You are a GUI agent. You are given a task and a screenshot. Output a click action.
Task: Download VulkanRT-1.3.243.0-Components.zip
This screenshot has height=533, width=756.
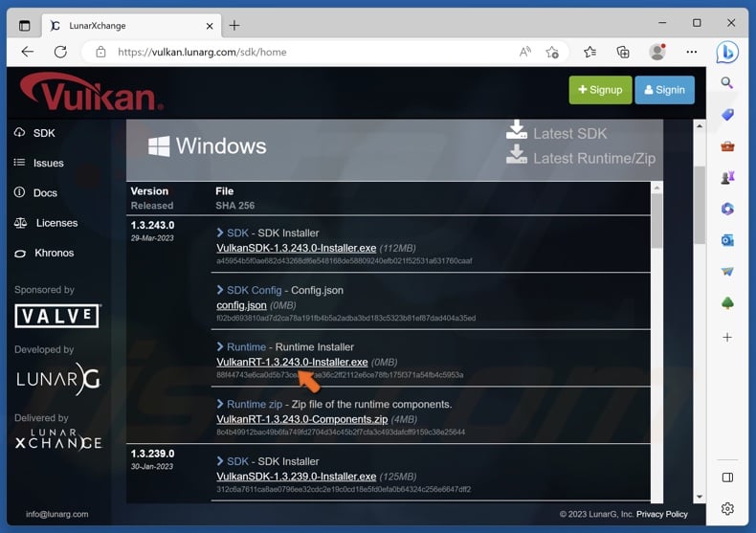click(301, 419)
